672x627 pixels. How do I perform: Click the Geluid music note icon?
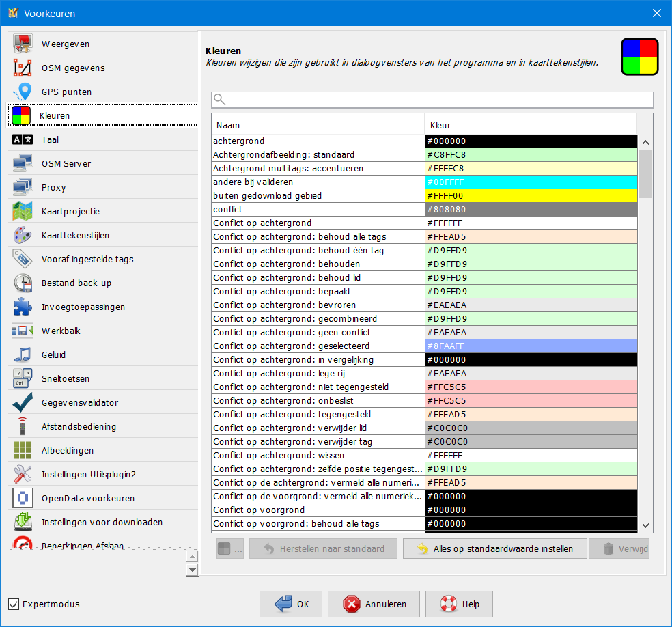[23, 354]
